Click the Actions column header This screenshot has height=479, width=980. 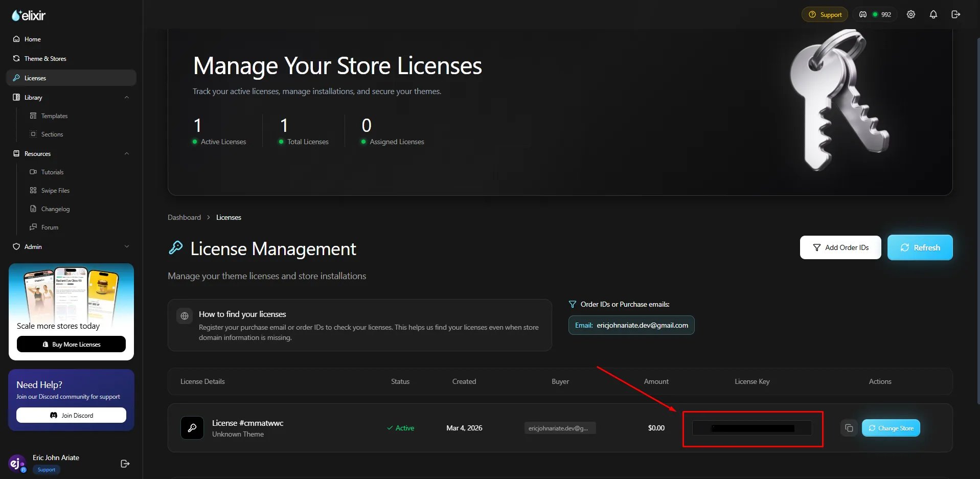880,381
